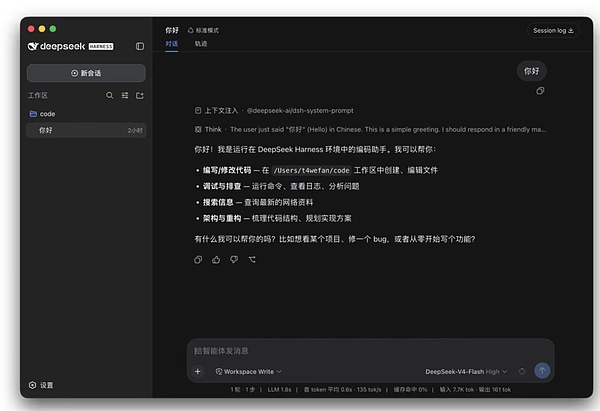Focus the 给智能体发消息 message input
600x411 pixels.
(x=370, y=351)
